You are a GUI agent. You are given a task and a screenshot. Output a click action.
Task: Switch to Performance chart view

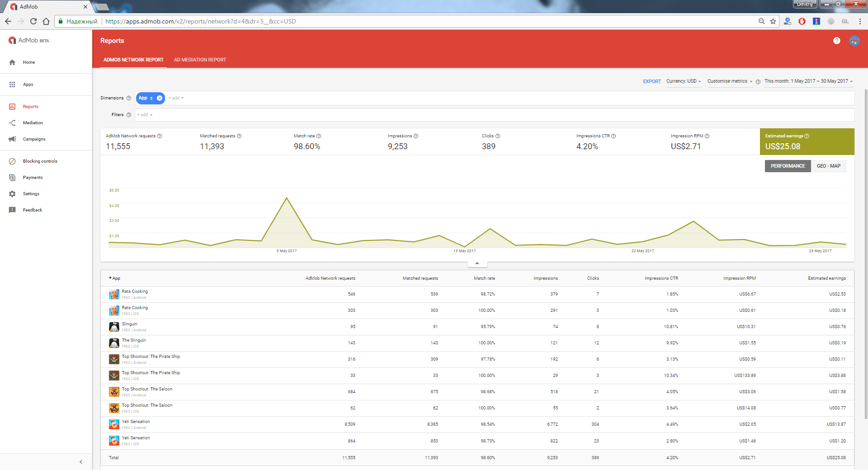pyautogui.click(x=788, y=166)
